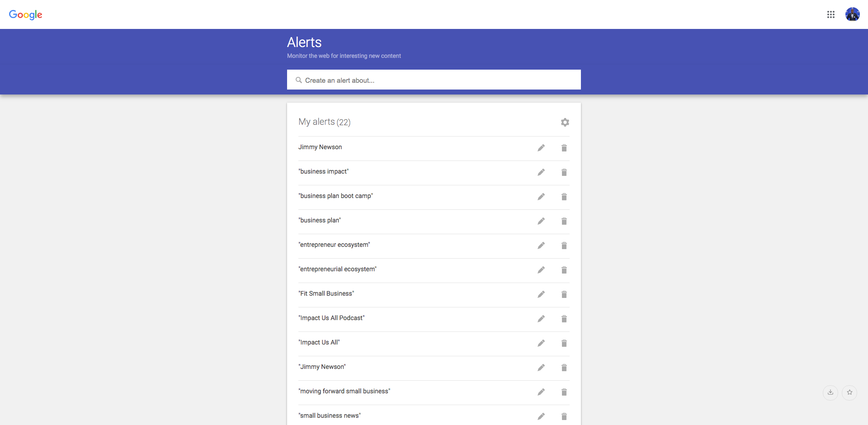Edit the Jimmy Newson alert at the top
The width and height of the screenshot is (868, 425).
(541, 148)
